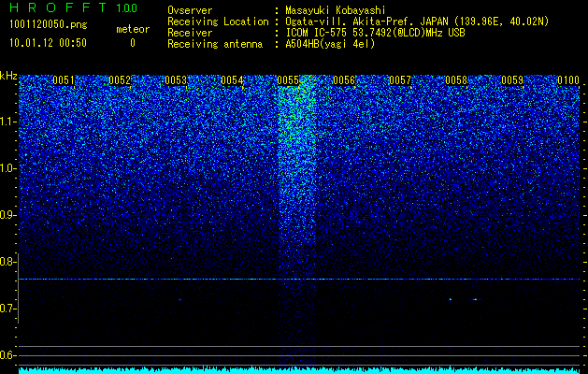Click the 0051 time marker

64,80
